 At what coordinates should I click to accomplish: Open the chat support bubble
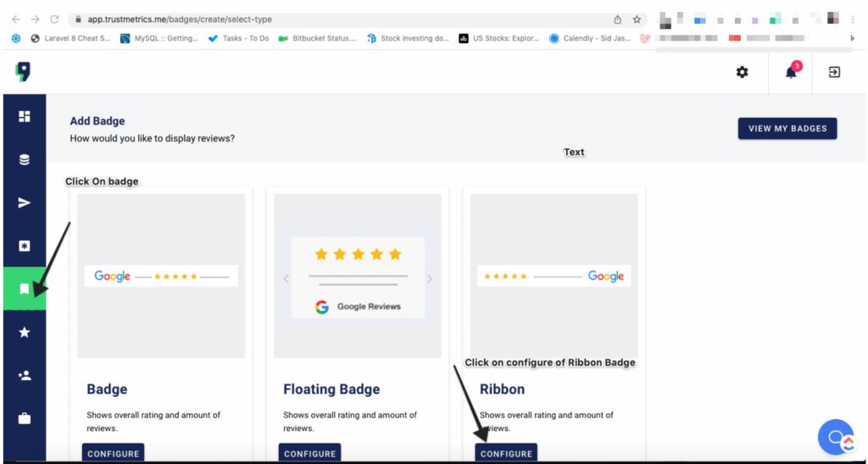click(x=836, y=437)
